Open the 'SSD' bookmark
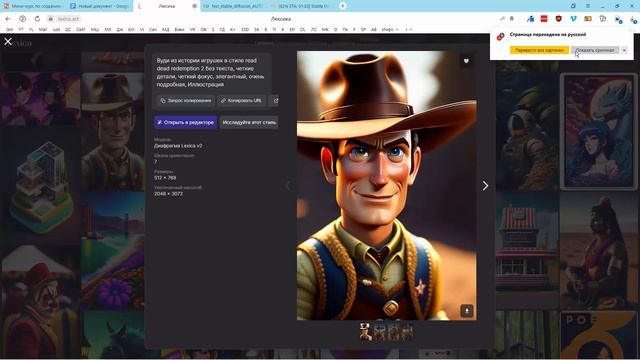This screenshot has height=360, width=640. pyautogui.click(x=245, y=29)
